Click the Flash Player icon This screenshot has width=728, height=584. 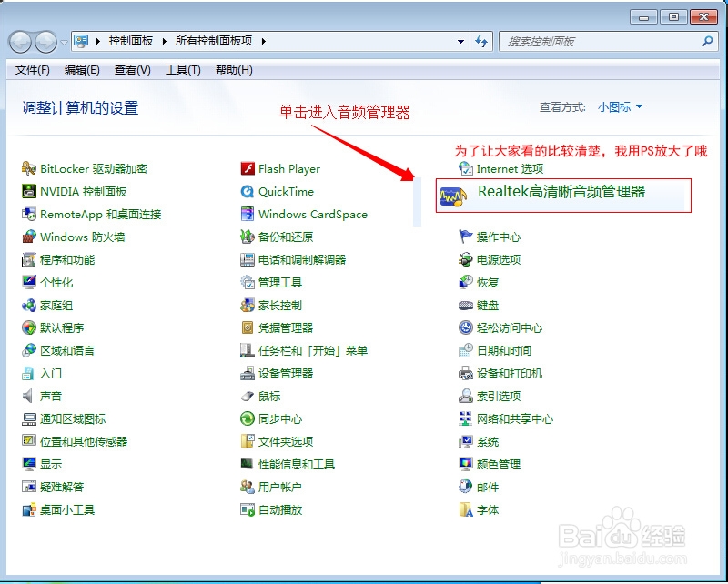(x=248, y=168)
